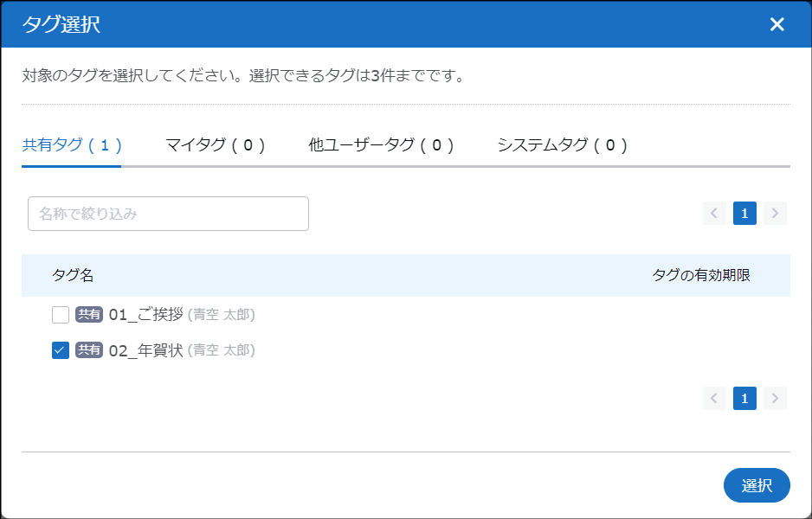This screenshot has width=812, height=519.
Task: Switch to the 共有タグ tab
Action: click(x=71, y=145)
